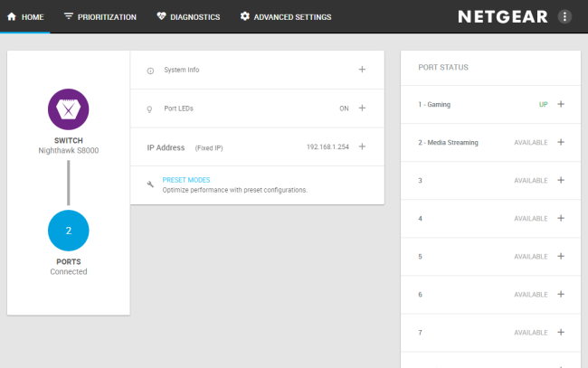Click the NETGEAR logo

pos(503,17)
